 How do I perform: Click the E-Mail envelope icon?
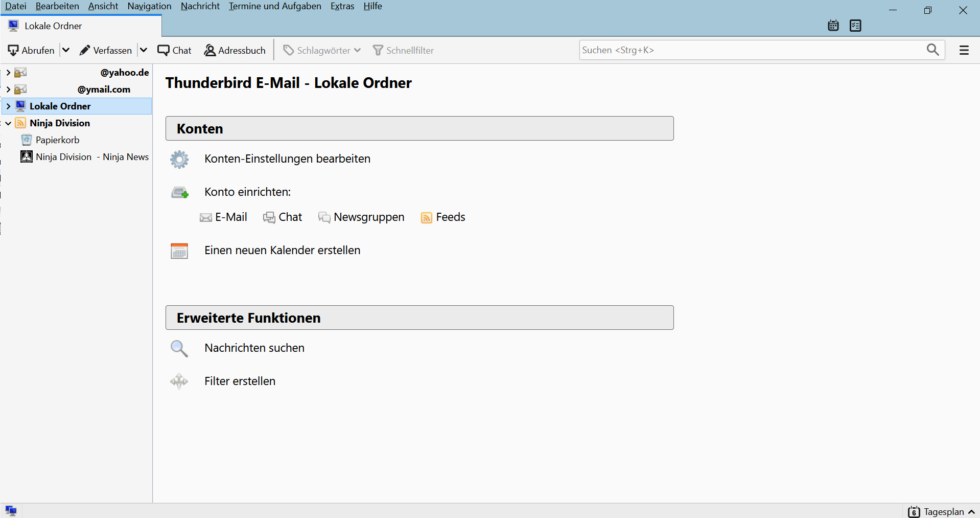[206, 218]
